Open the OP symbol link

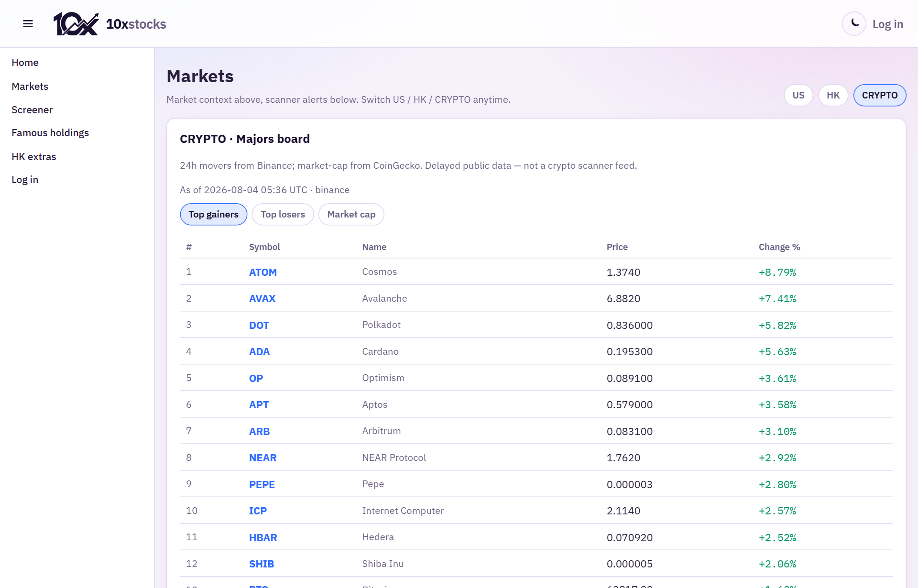point(256,378)
